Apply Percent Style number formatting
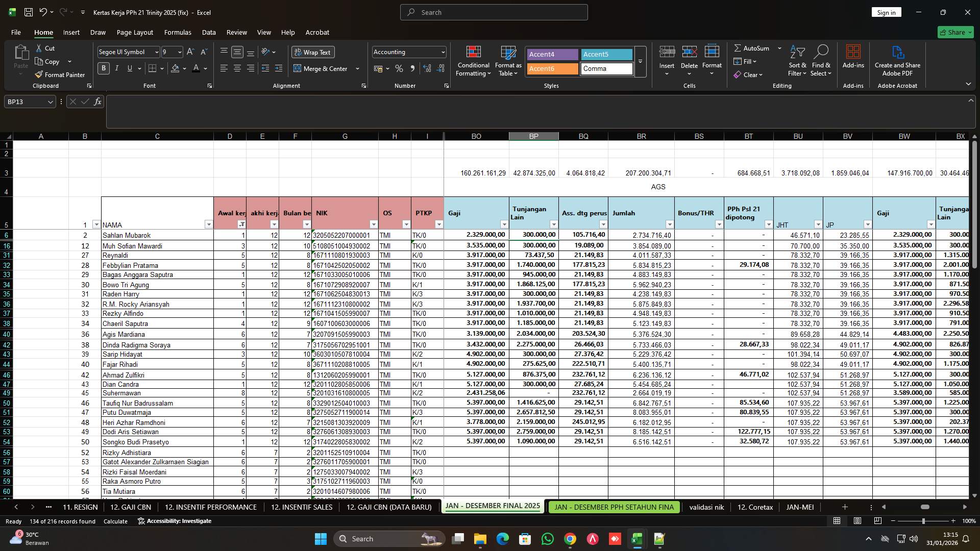 [399, 68]
